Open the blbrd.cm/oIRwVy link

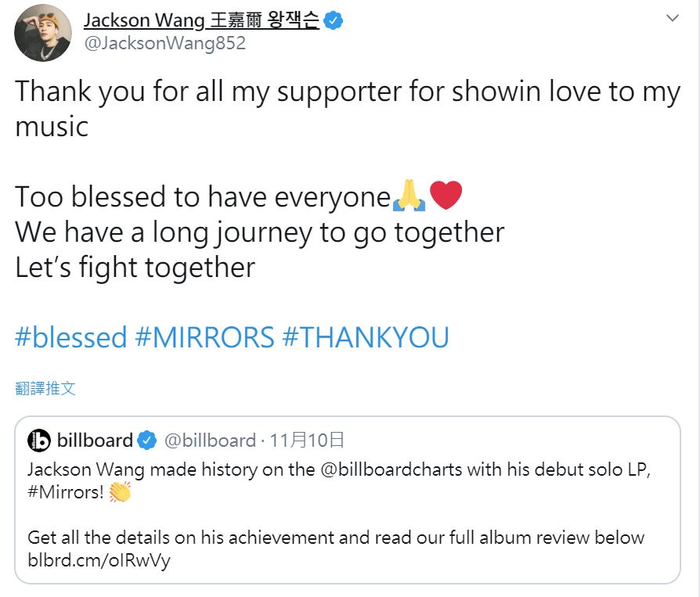99,560
